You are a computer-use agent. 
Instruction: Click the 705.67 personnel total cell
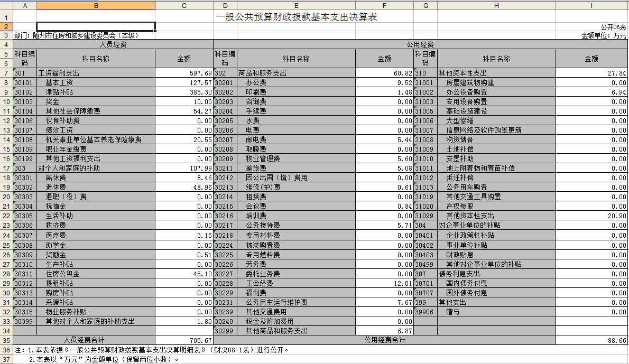tap(184, 341)
